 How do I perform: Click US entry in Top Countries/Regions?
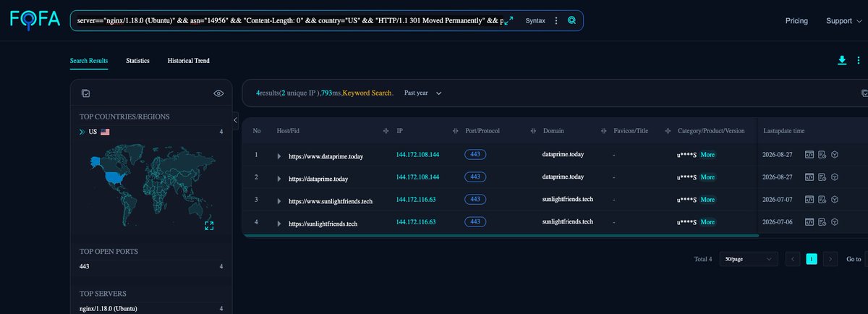pyautogui.click(x=151, y=132)
